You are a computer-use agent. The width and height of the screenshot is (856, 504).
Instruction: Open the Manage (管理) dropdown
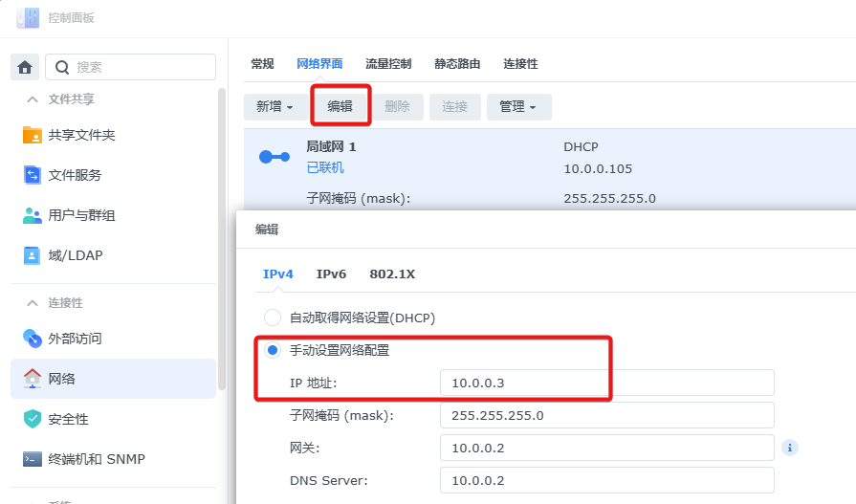pos(518,106)
